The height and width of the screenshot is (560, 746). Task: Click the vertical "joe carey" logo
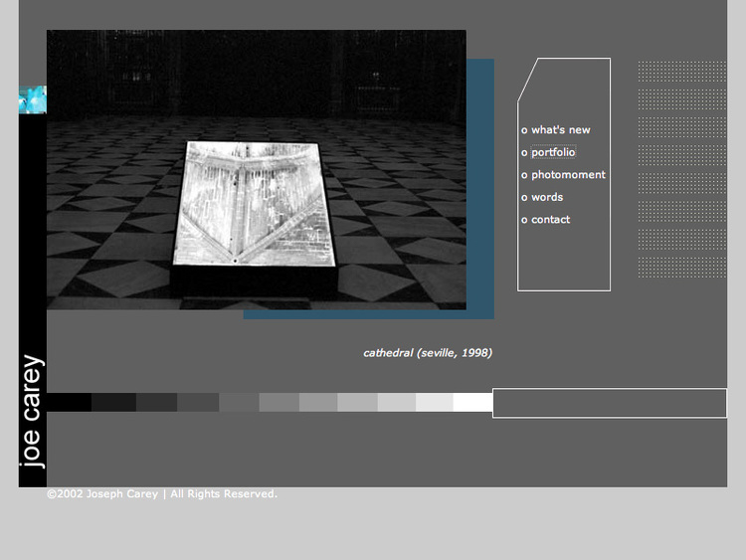(32, 411)
